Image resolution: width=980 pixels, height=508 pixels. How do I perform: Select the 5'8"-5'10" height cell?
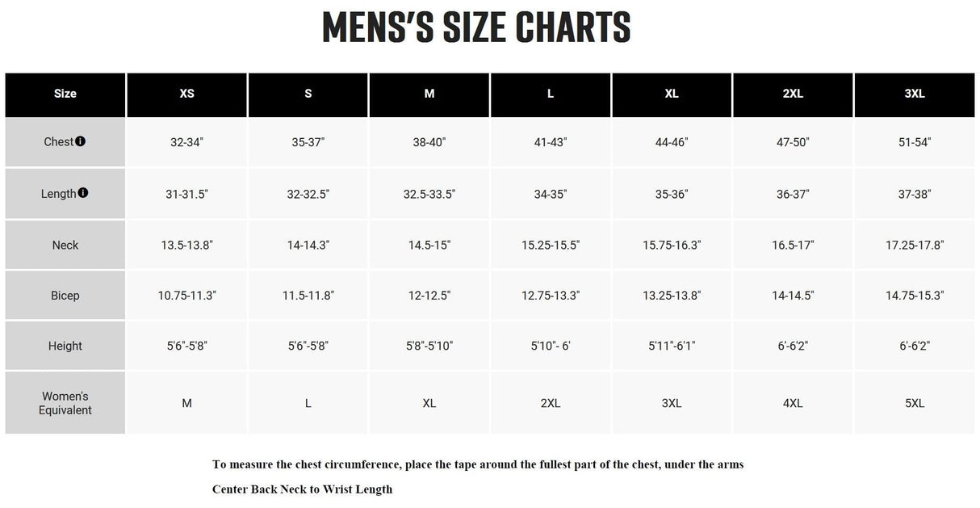click(429, 346)
